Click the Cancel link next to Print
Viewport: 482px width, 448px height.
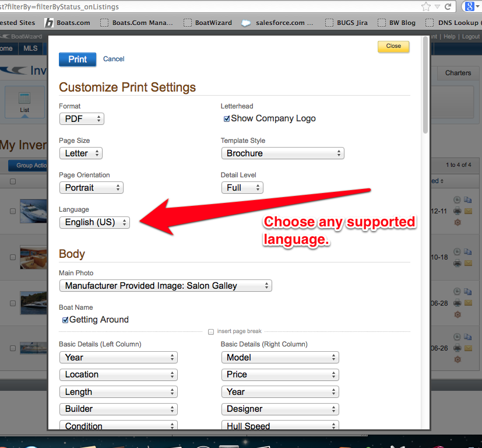coord(114,59)
